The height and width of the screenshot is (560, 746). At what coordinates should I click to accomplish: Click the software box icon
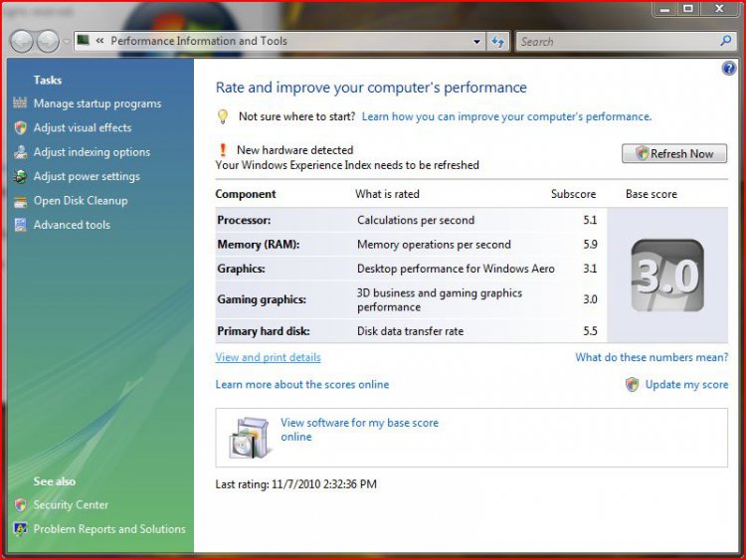tap(249, 438)
